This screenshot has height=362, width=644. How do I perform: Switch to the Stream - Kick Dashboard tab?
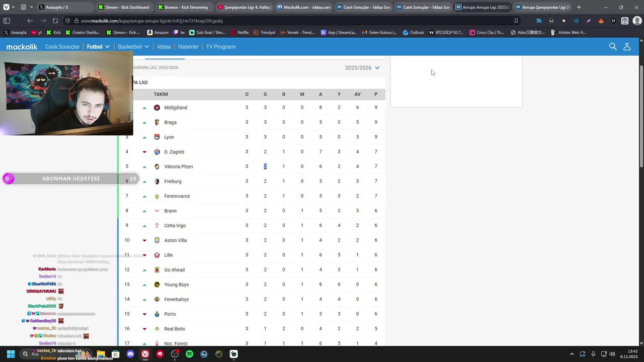click(x=124, y=7)
